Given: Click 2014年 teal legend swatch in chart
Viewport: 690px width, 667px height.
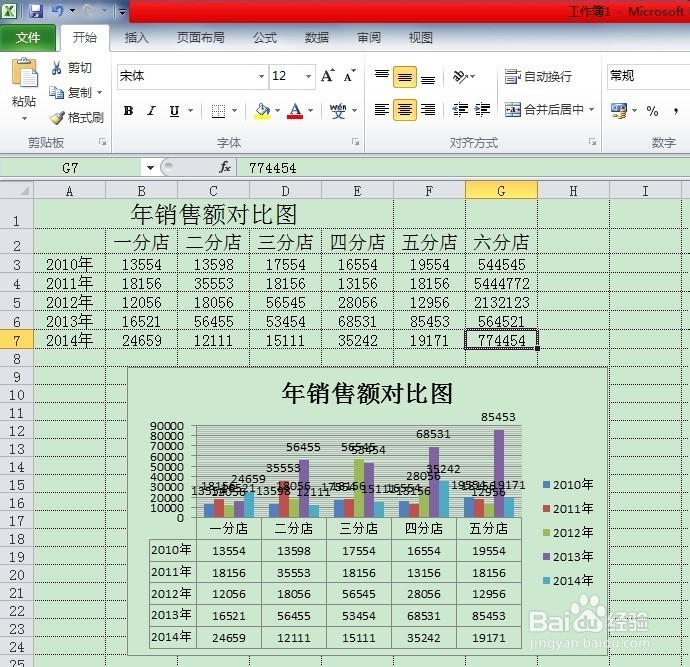Looking at the screenshot, I should point(547,581).
